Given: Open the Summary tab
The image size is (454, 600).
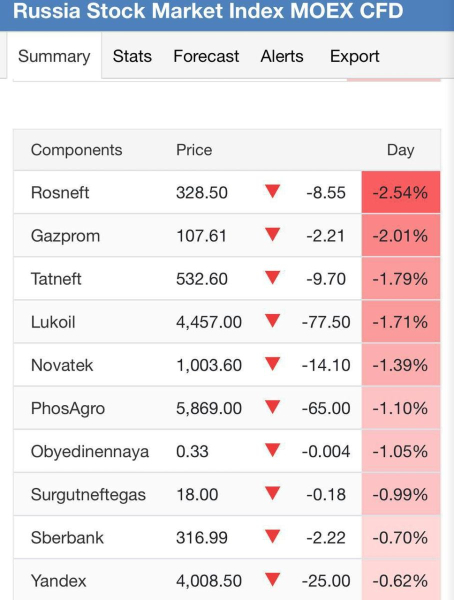Looking at the screenshot, I should pos(54,56).
